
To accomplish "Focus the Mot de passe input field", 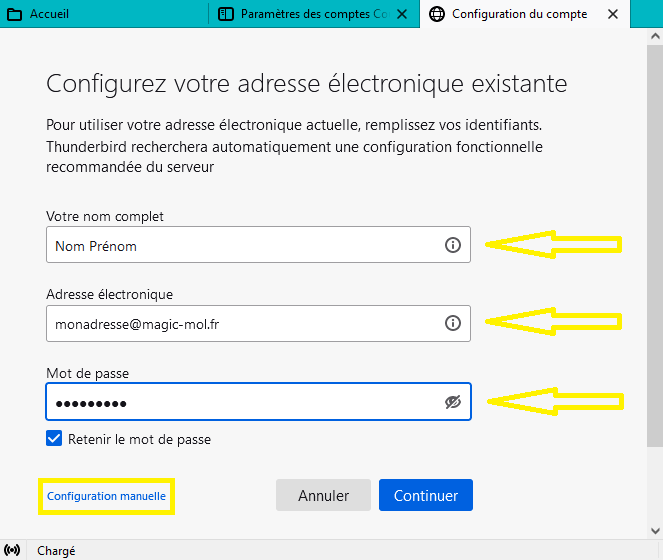I will pyautogui.click(x=258, y=402).
